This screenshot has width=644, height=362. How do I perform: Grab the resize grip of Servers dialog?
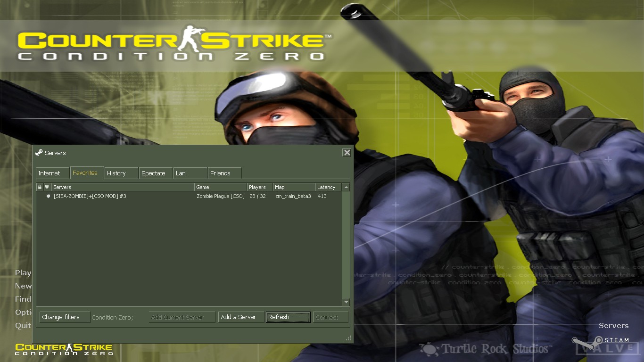tap(348, 338)
